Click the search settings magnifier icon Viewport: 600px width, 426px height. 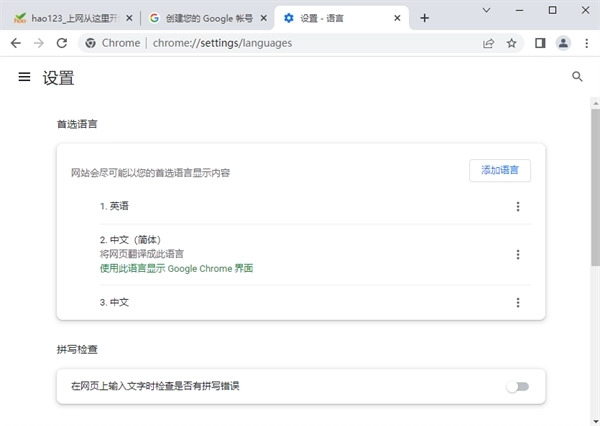pos(577,77)
